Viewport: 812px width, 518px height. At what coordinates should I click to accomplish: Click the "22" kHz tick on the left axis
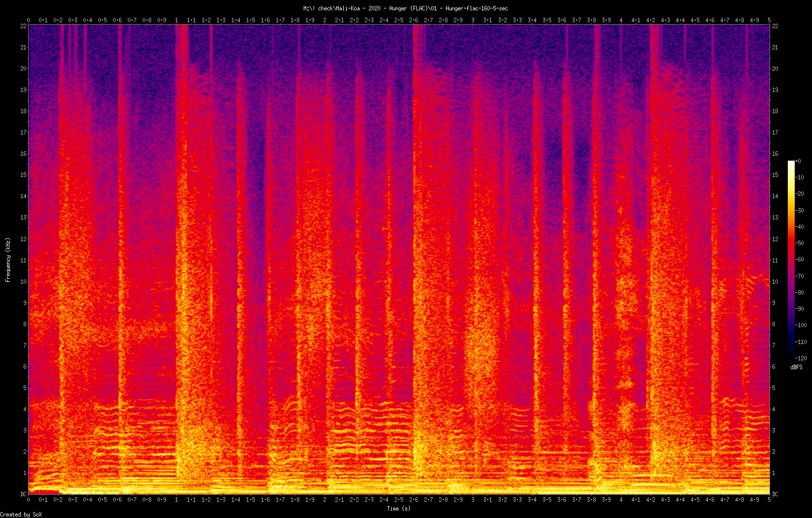[x=23, y=26]
